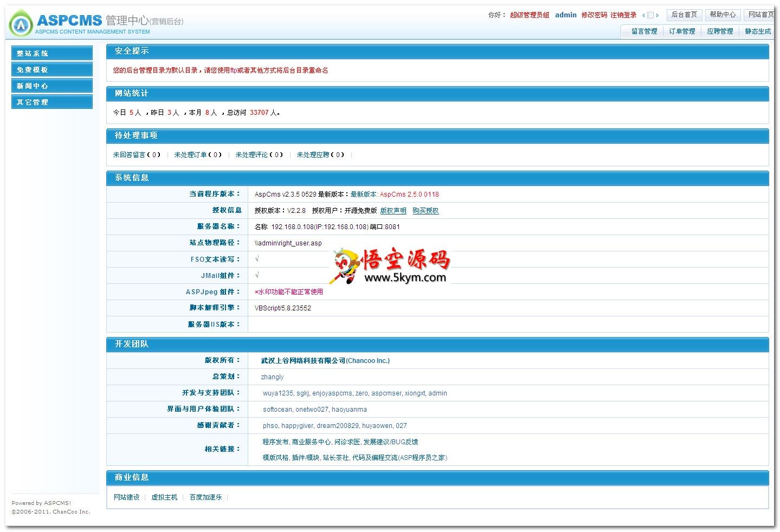The image size is (780, 532).
Task: Open 未处理应聘 pending item
Action: (320, 155)
